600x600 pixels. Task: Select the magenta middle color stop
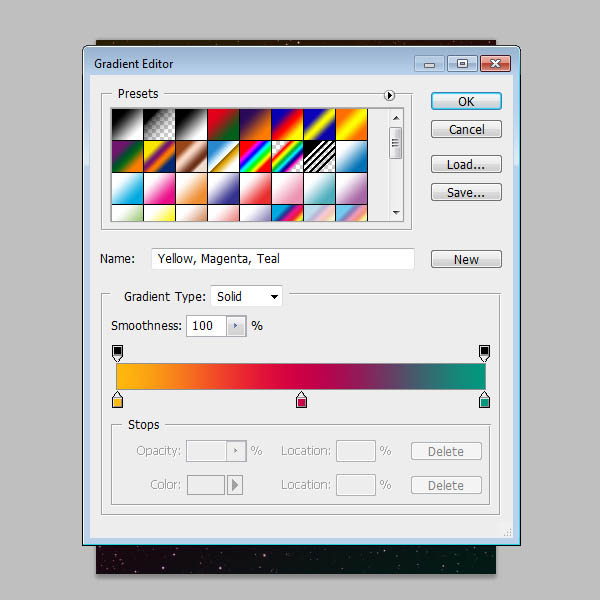click(x=302, y=400)
